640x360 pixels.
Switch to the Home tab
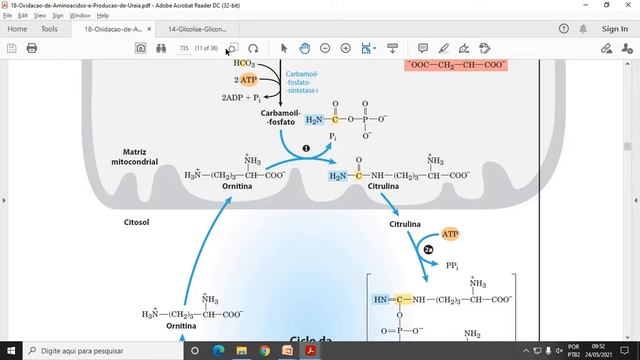(17, 29)
